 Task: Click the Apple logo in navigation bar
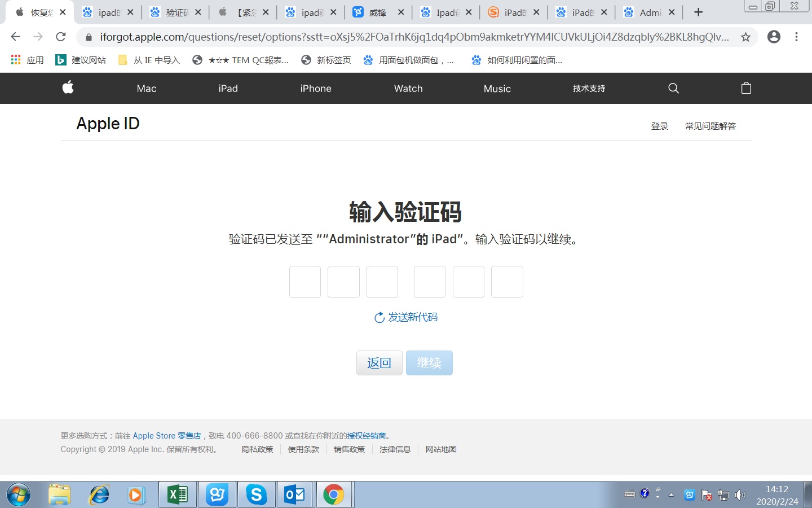[x=68, y=87]
